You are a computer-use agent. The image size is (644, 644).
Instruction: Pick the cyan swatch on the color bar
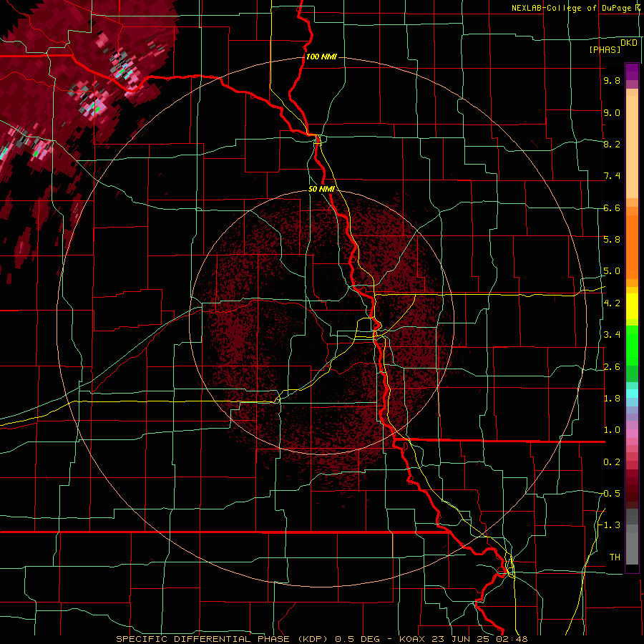(x=632, y=393)
